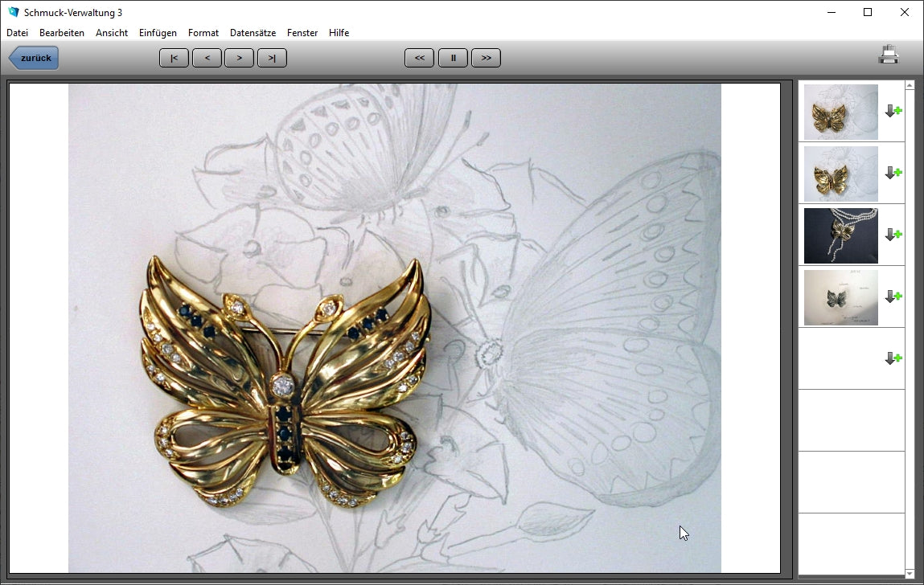Rewind slideshow with double left arrows

pyautogui.click(x=420, y=58)
